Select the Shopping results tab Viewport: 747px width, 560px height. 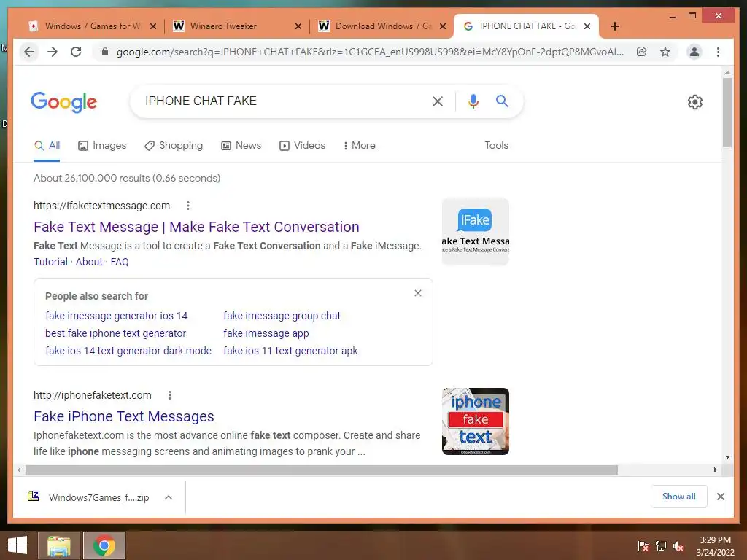click(174, 146)
